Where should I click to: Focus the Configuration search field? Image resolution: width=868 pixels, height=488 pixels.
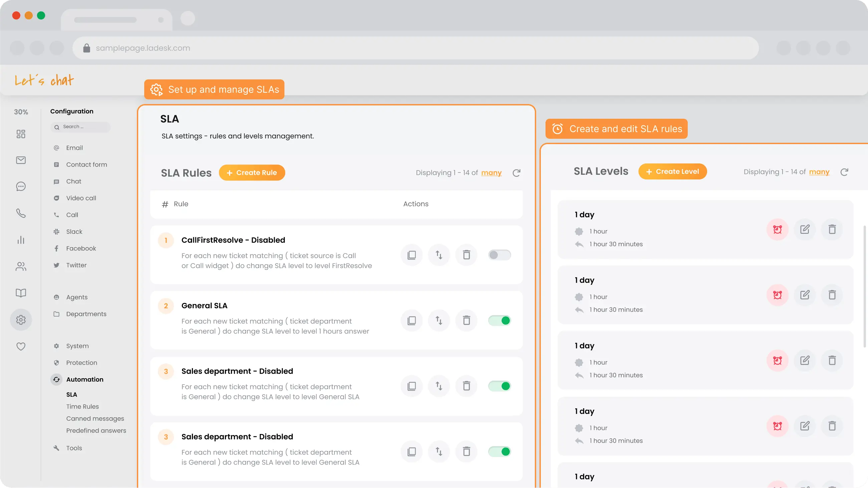80,127
